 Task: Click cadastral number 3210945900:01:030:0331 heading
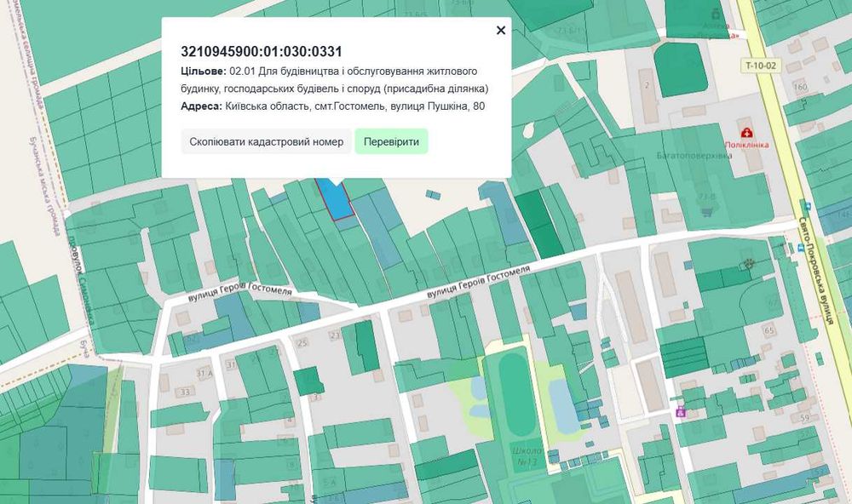tap(262, 52)
